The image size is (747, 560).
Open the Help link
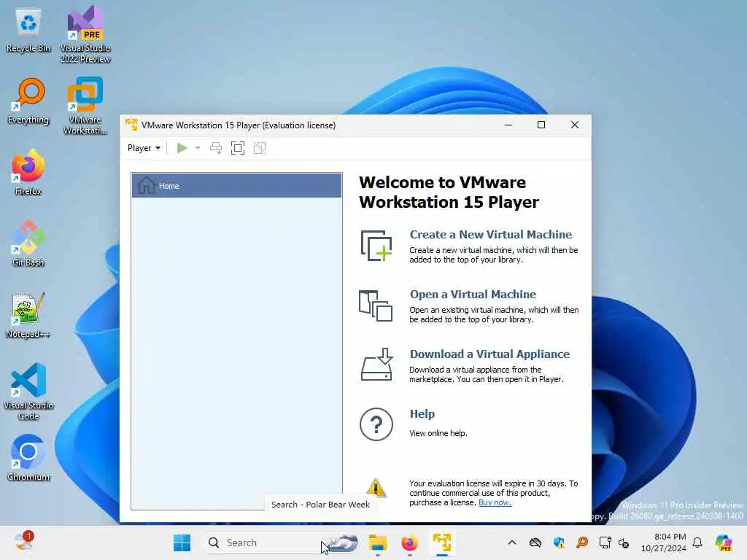pos(422,414)
